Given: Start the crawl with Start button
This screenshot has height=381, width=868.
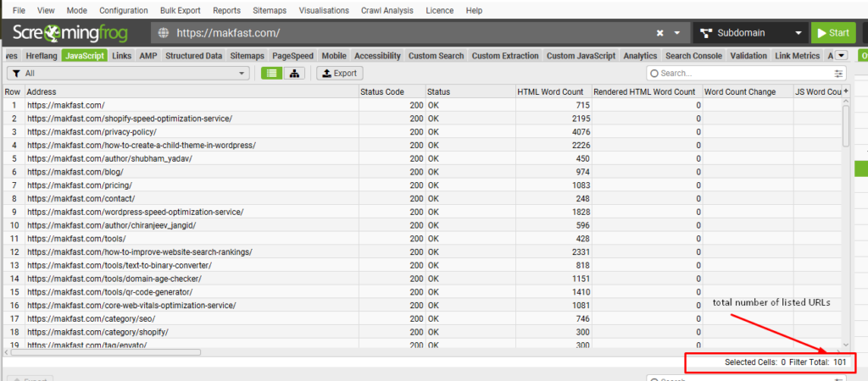Looking at the screenshot, I should [x=833, y=33].
